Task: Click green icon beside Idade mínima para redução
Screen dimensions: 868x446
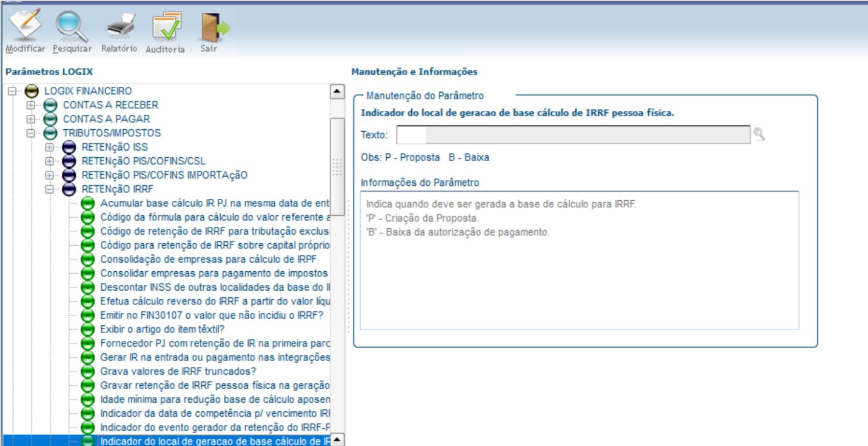Action: 88,400
